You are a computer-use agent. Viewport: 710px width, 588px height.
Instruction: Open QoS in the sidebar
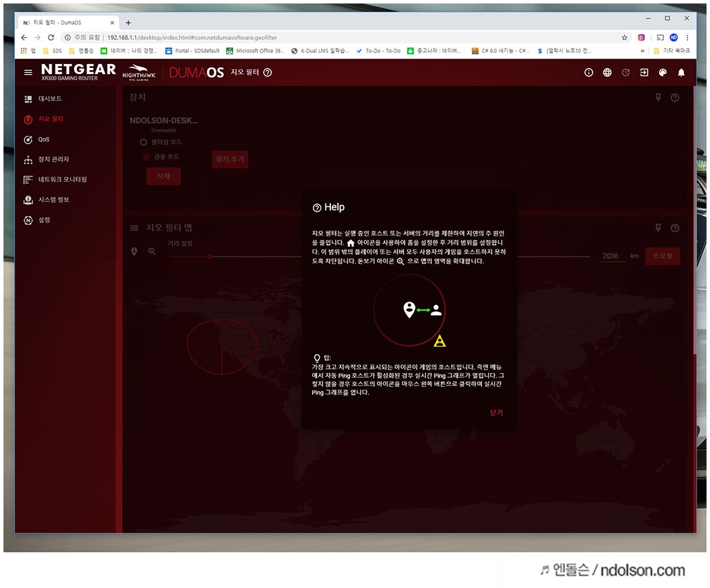(x=36, y=139)
